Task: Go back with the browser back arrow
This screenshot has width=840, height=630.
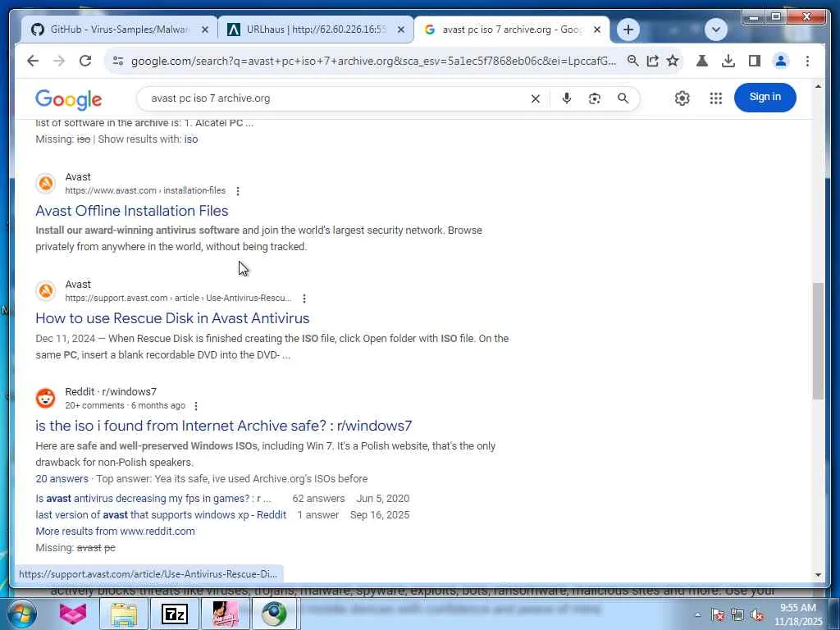Action: 33,61
